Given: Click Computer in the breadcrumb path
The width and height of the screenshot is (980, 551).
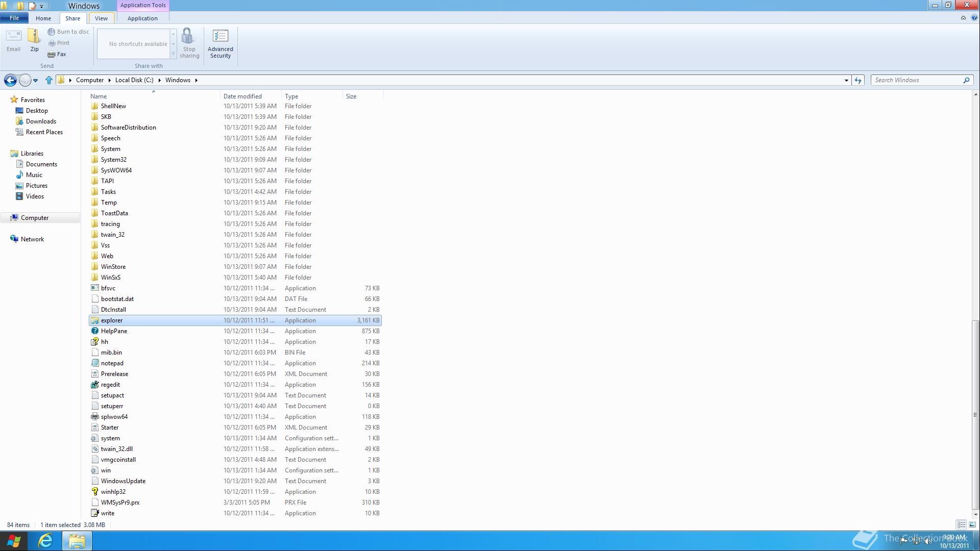Looking at the screenshot, I should click(x=90, y=80).
